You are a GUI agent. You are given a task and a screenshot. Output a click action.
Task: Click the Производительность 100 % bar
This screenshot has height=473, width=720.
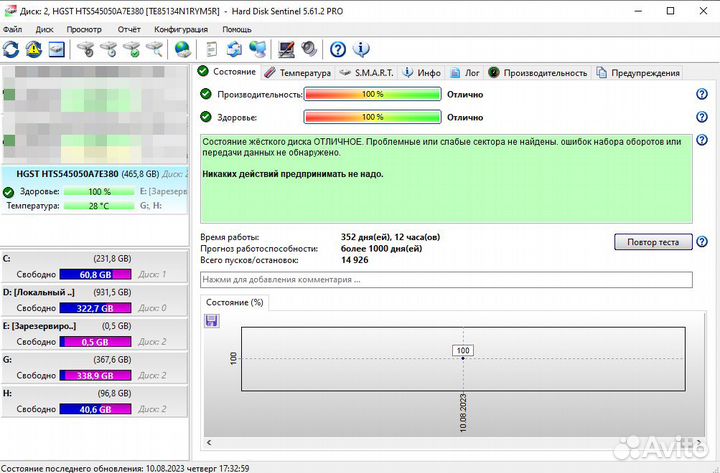coord(372,94)
